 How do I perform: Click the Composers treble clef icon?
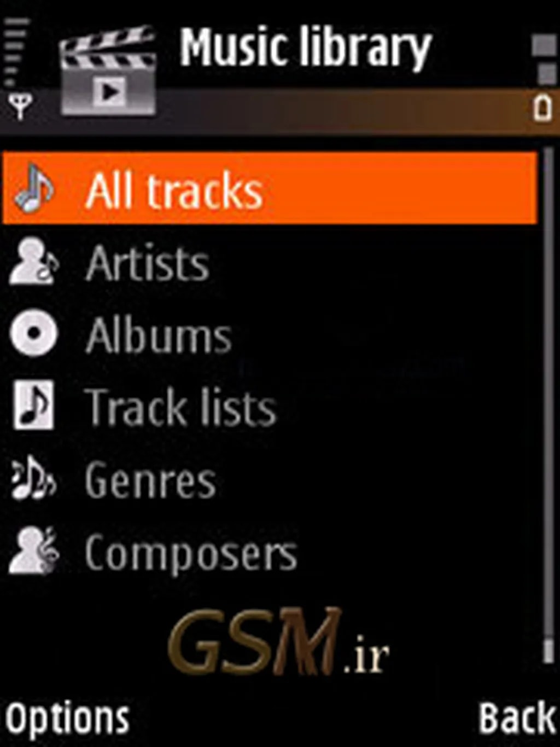(34, 551)
